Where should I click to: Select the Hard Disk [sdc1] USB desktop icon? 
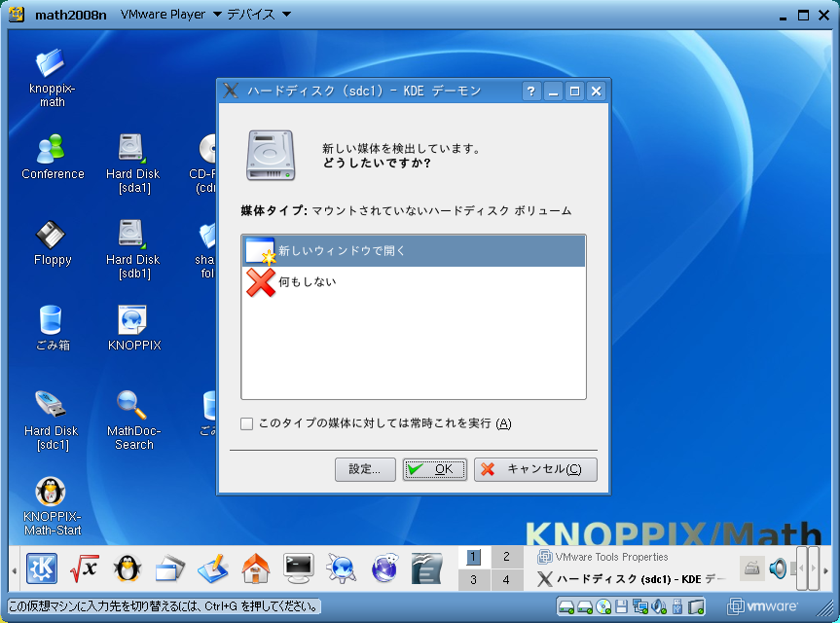pos(52,421)
